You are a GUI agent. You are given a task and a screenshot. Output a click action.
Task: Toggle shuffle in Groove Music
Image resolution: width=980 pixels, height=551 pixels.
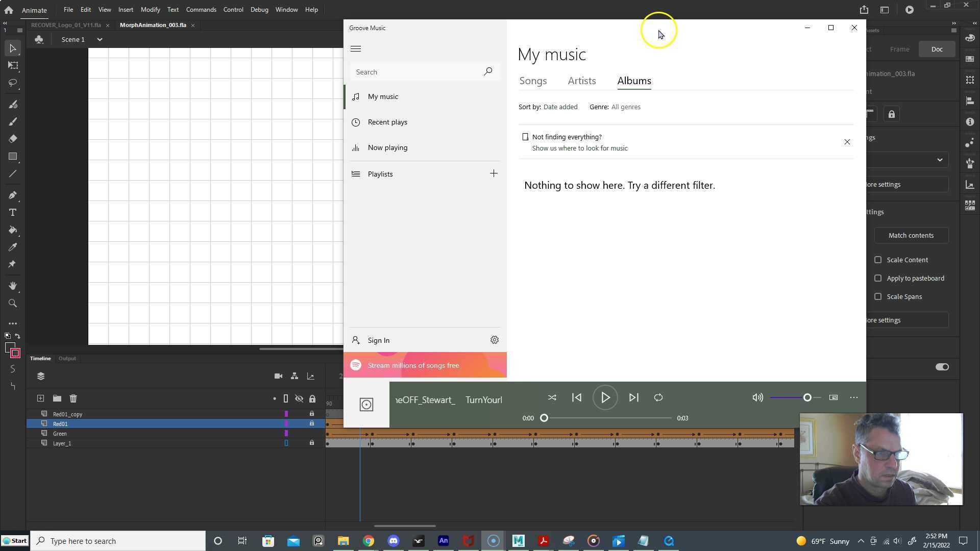[552, 398]
